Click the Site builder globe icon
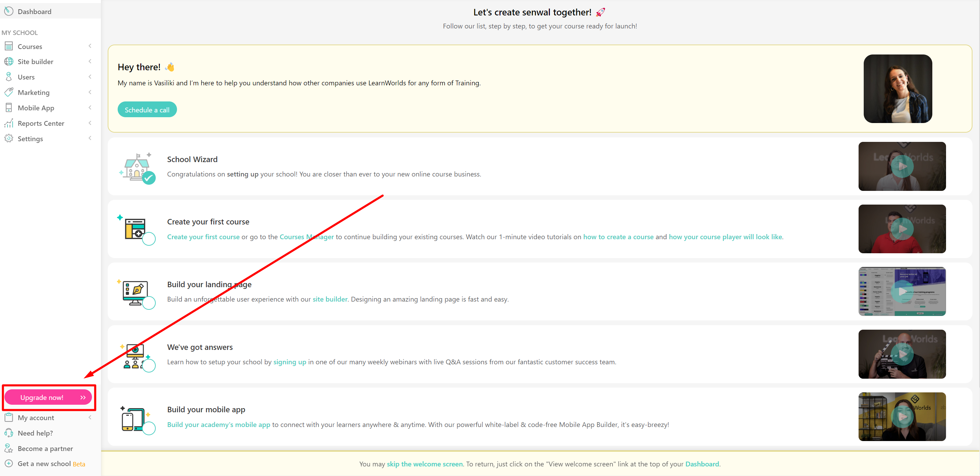Image resolution: width=980 pixels, height=476 pixels. 9,62
